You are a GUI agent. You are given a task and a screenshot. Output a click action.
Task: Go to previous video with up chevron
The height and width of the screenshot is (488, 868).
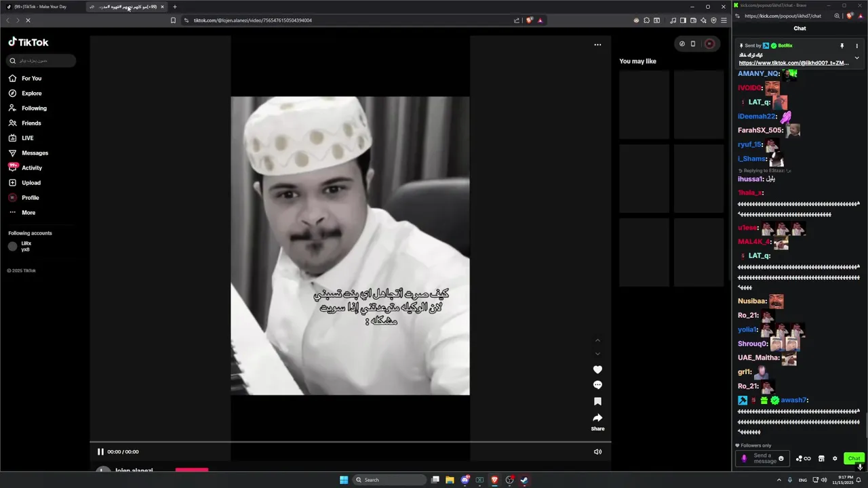pos(597,340)
